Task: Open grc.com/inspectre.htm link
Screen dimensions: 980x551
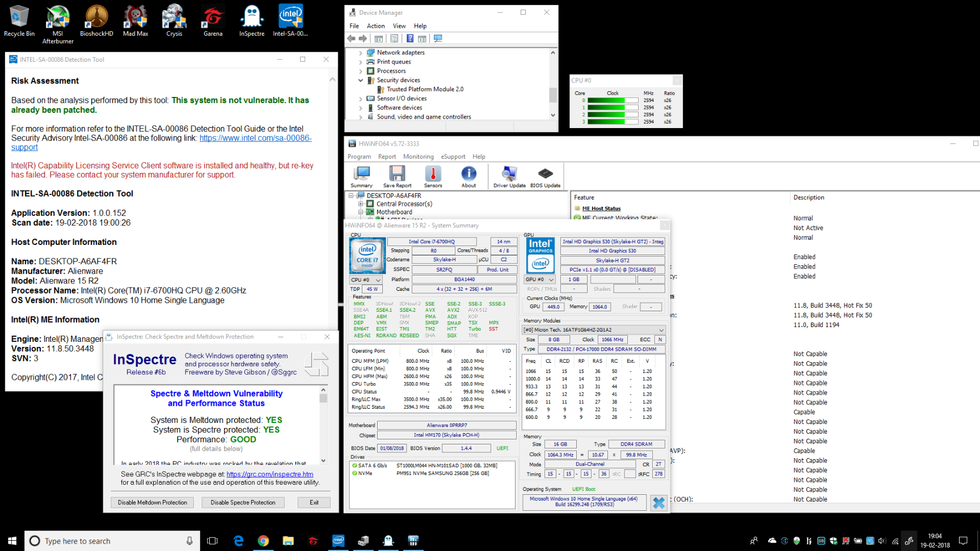Action: pyautogui.click(x=270, y=474)
